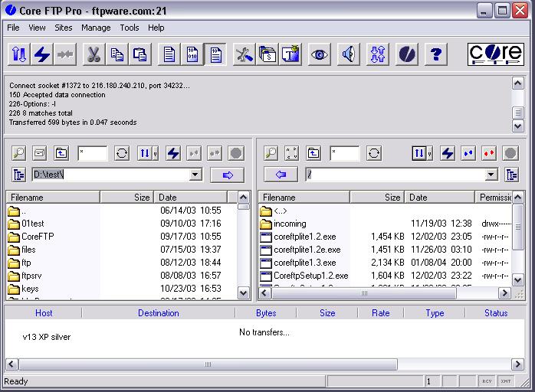Click the remote pane blue dots connect icon
This screenshot has width=535, height=392.
tap(468, 153)
